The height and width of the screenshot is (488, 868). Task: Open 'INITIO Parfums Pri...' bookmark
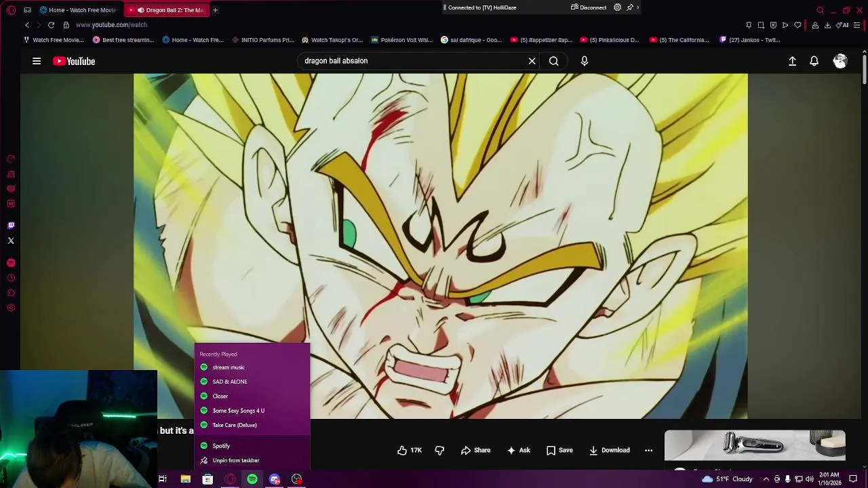pyautogui.click(x=263, y=40)
